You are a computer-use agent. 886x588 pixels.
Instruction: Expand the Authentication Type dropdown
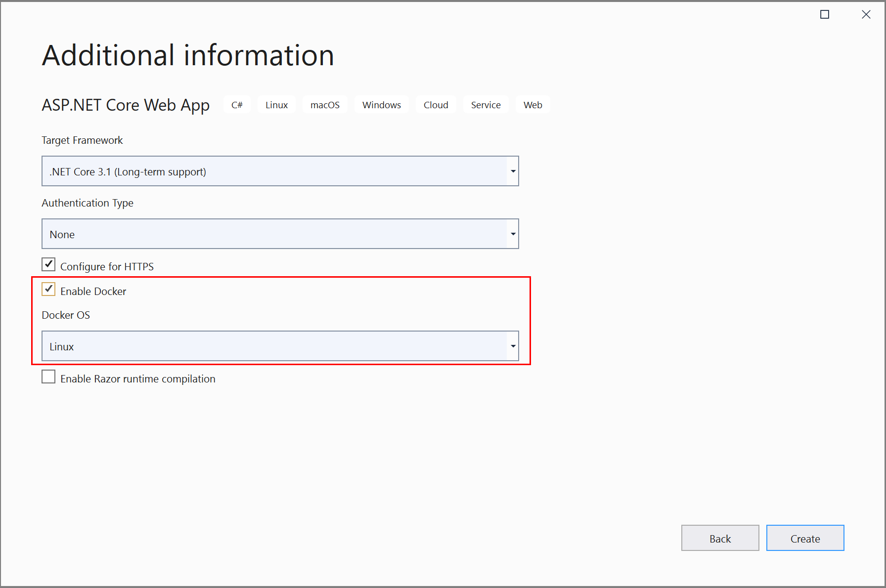point(280,234)
